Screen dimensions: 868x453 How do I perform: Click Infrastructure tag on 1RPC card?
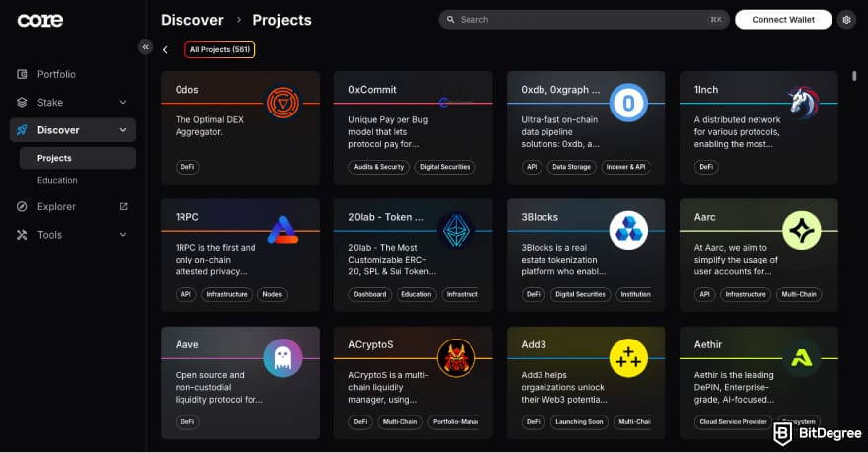[227, 295]
